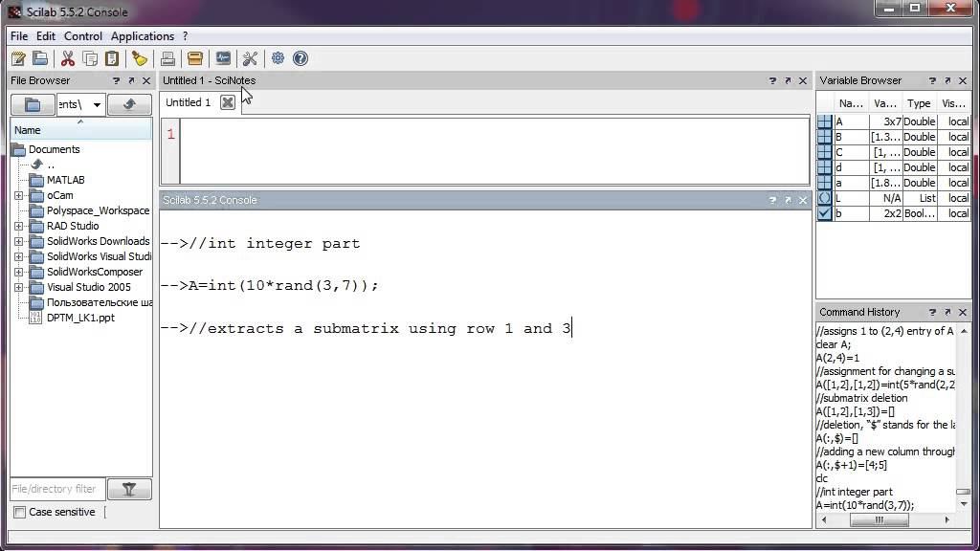This screenshot has width=980, height=551.
Task: Expand the oCam folder
Action: 19,195
